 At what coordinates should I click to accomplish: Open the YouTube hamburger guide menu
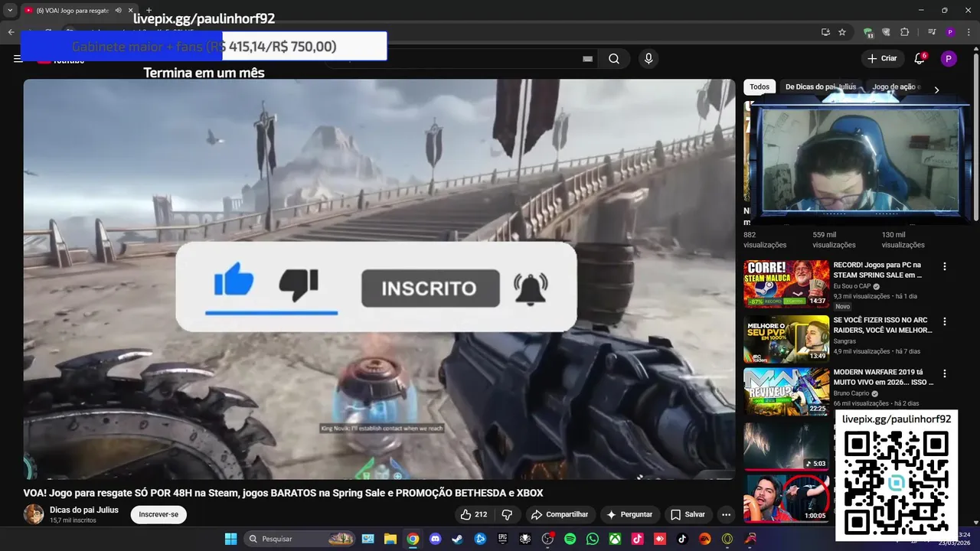(18, 58)
